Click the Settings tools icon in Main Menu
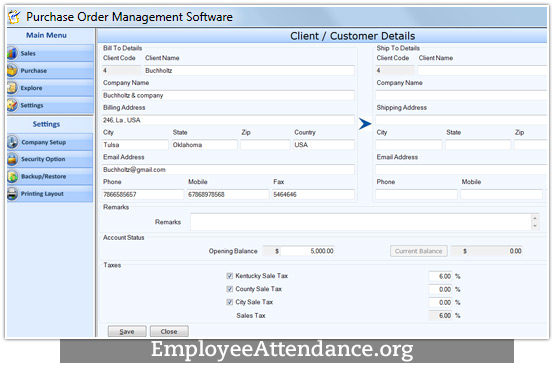Viewport: 555px width, 370px height. 12,105
